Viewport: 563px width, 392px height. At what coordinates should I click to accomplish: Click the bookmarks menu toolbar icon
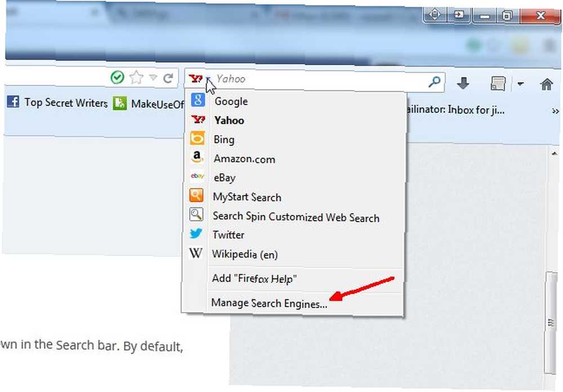pos(498,84)
